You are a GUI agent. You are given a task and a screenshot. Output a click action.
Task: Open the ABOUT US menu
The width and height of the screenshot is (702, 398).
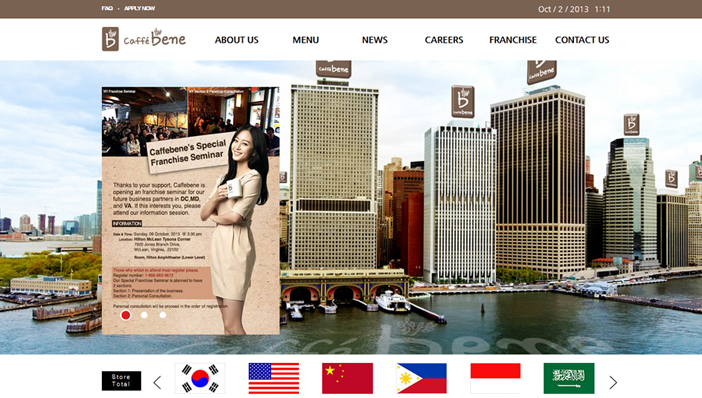coord(236,40)
